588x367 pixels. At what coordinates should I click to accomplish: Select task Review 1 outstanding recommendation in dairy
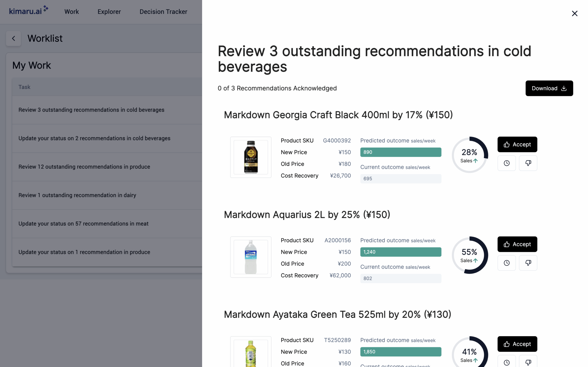click(107, 195)
